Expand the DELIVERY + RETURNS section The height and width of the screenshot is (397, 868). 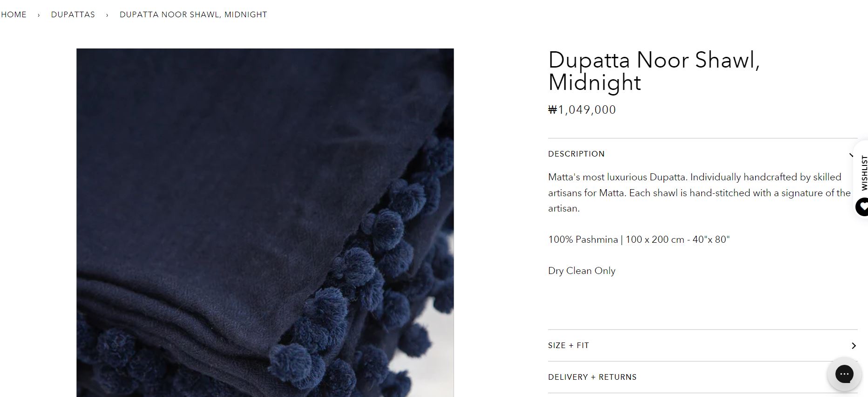[703, 377]
